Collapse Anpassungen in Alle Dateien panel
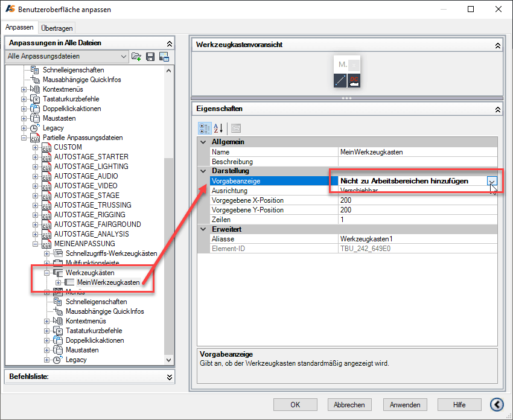Screen dimensions: 513x420 click(170, 43)
